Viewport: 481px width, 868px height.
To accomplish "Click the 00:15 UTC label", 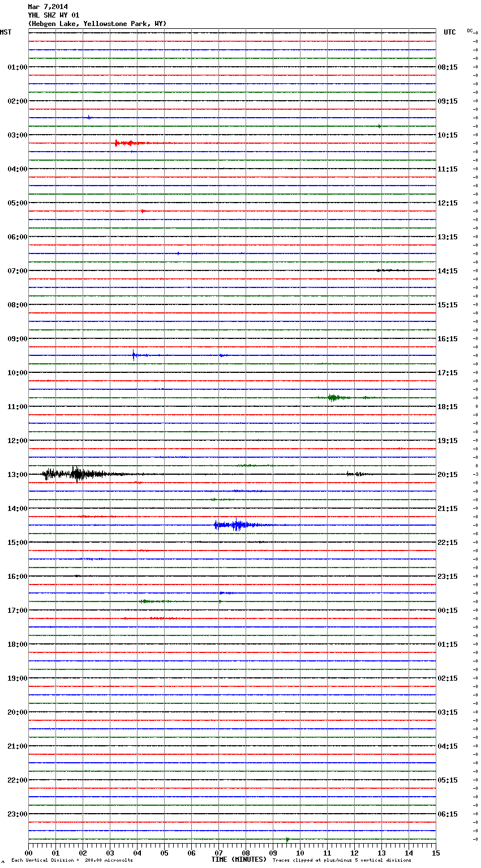I will click(448, 611).
